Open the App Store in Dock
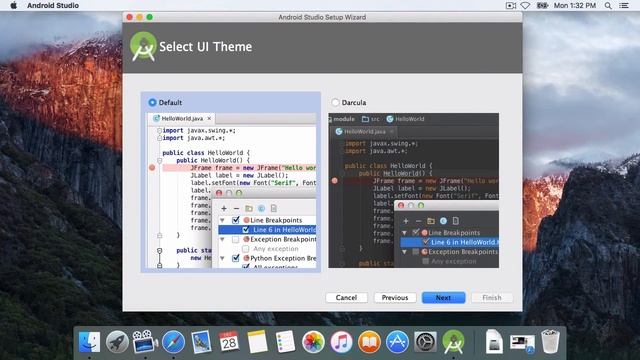The image size is (640, 360). point(397,342)
